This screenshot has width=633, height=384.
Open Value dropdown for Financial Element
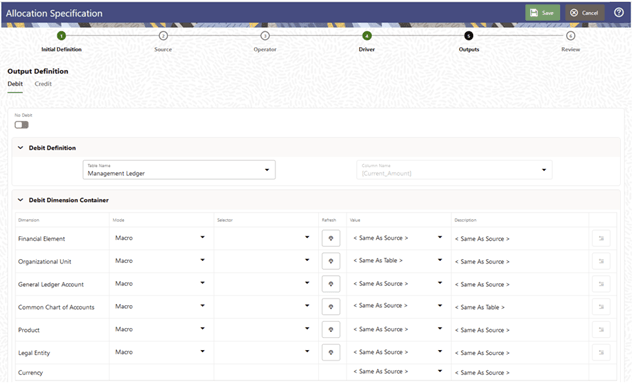(x=398, y=238)
